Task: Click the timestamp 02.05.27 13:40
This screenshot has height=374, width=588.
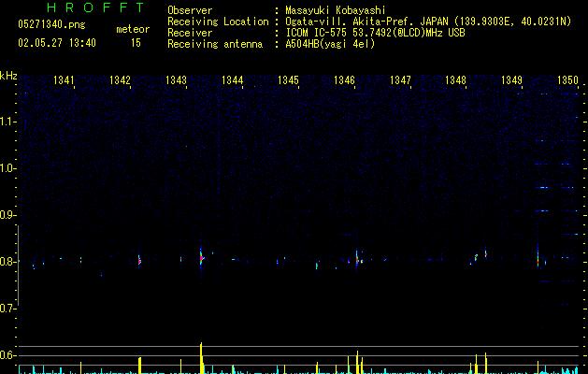Action: point(57,43)
